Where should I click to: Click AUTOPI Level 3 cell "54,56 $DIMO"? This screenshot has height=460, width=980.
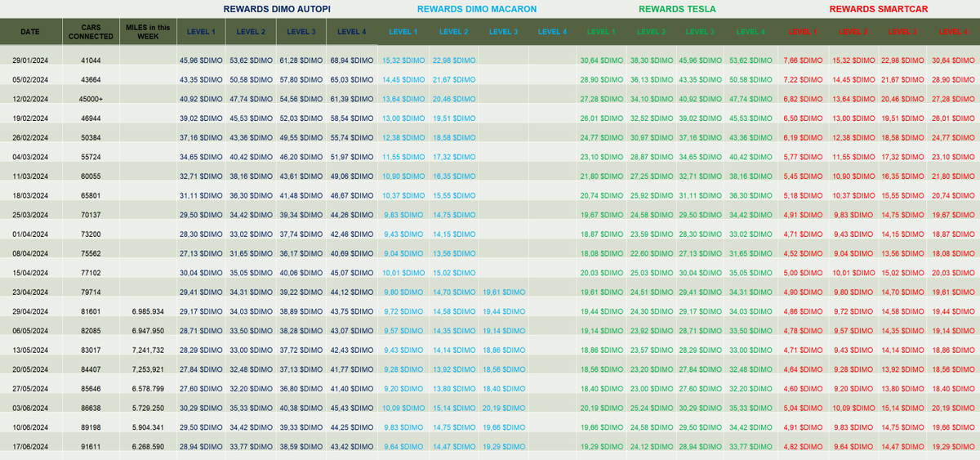301,100
